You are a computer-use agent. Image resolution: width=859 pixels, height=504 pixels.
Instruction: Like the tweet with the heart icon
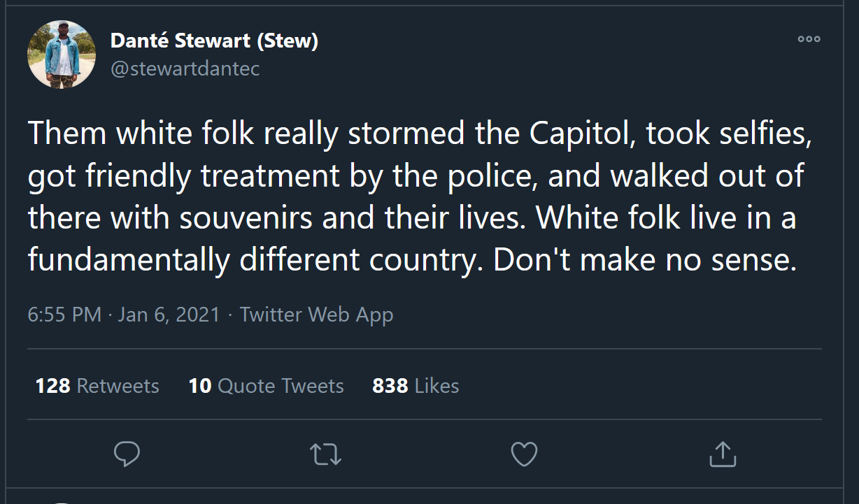coord(524,454)
